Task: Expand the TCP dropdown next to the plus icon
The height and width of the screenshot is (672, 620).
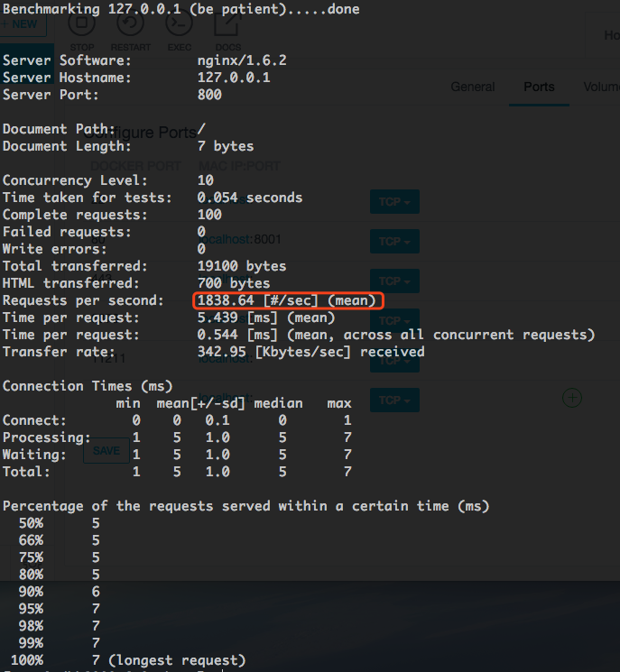Action: (x=394, y=400)
